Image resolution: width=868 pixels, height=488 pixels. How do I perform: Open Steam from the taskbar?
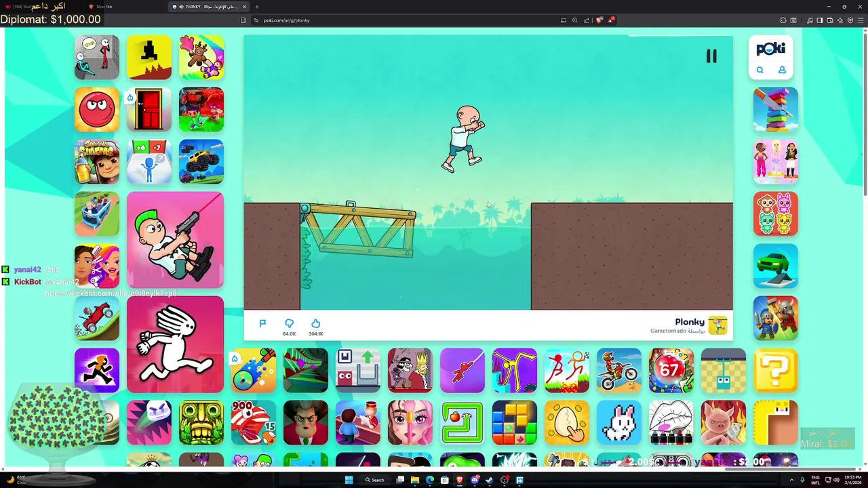click(490, 480)
